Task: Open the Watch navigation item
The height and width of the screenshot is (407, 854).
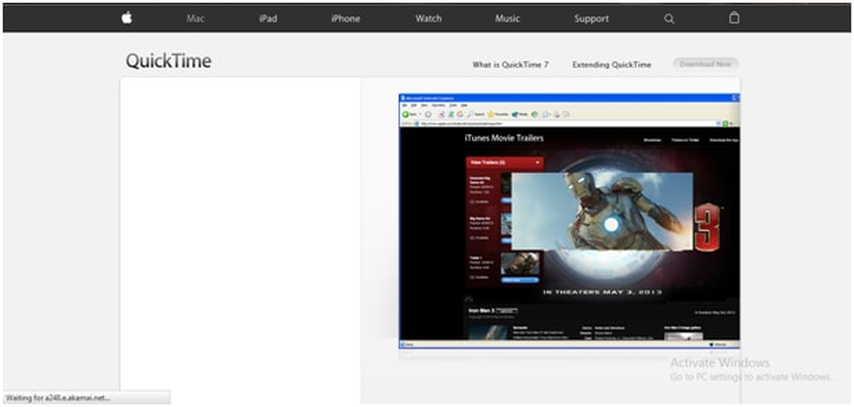Action: tap(429, 19)
